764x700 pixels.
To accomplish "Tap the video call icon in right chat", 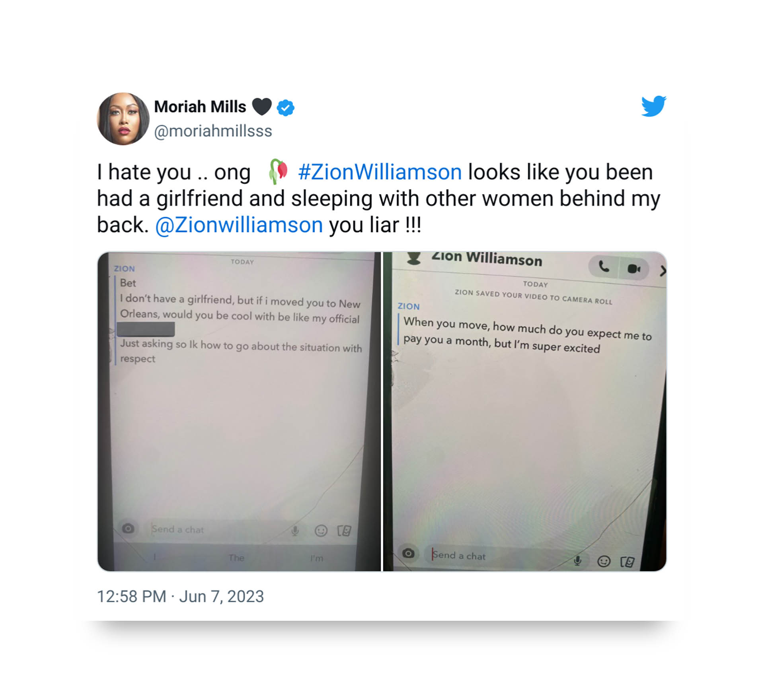I will click(x=634, y=269).
